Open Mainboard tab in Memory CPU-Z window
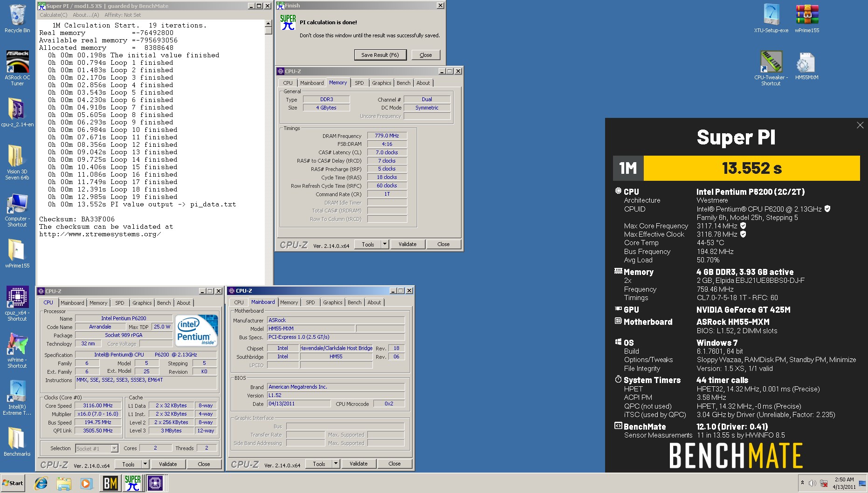This screenshot has height=493, width=868. point(312,83)
